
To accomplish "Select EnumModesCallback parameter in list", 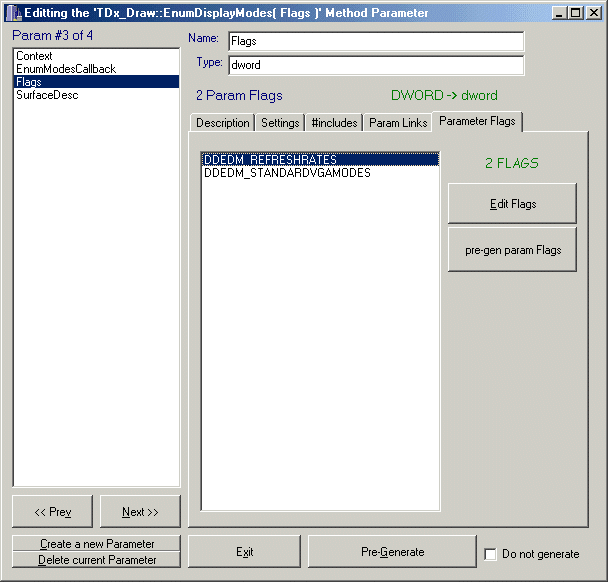I will (x=66, y=69).
